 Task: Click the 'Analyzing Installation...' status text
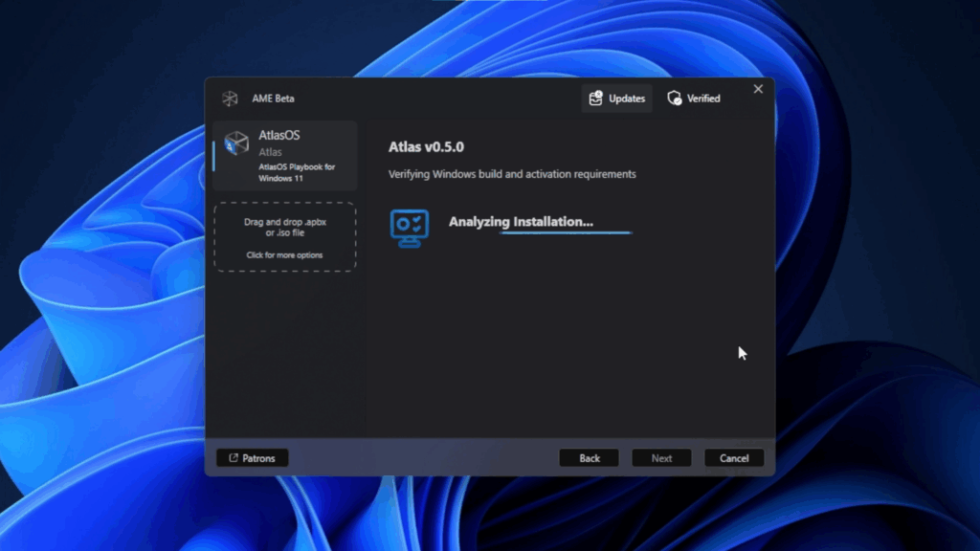point(521,221)
